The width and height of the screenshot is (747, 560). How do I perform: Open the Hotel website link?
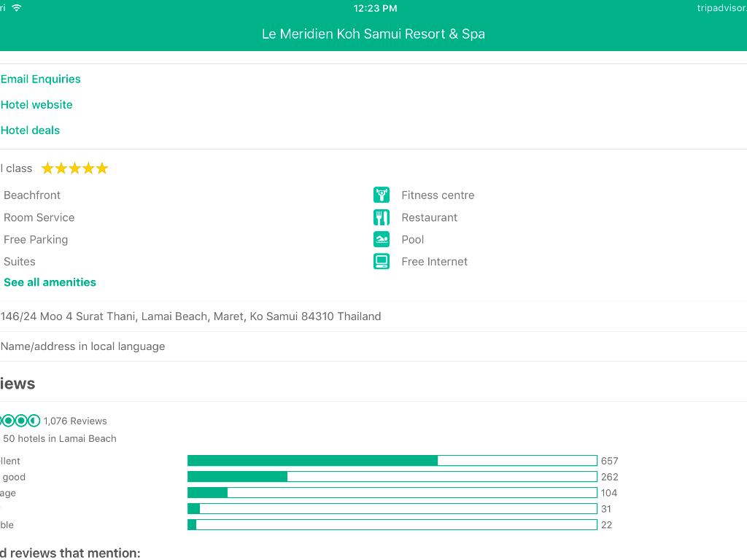pos(36,104)
